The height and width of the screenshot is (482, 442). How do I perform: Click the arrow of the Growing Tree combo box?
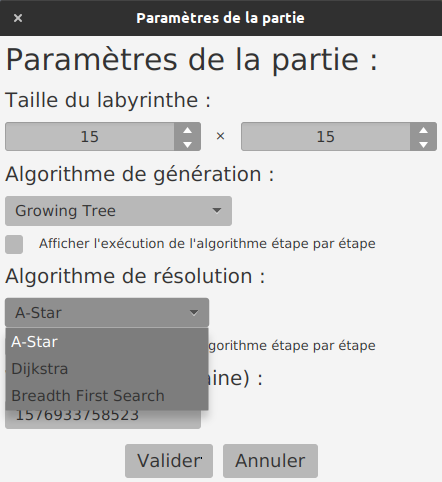tap(217, 211)
